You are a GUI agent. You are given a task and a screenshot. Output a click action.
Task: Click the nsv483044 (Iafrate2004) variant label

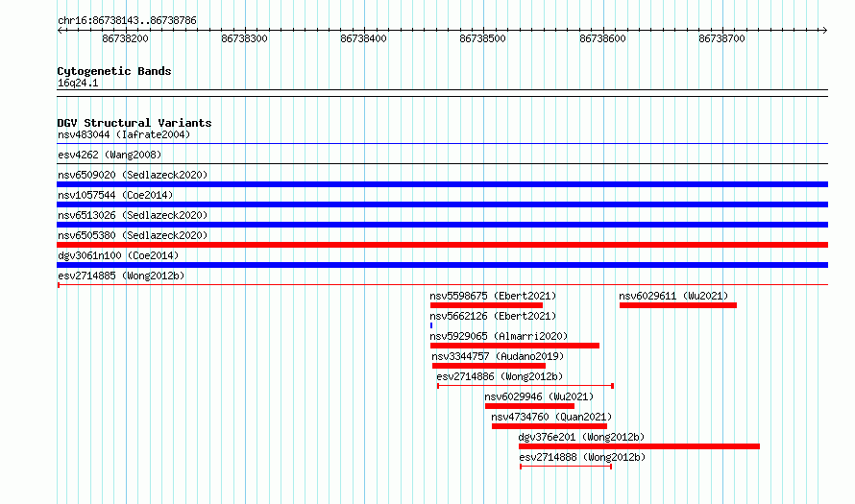[x=124, y=134]
